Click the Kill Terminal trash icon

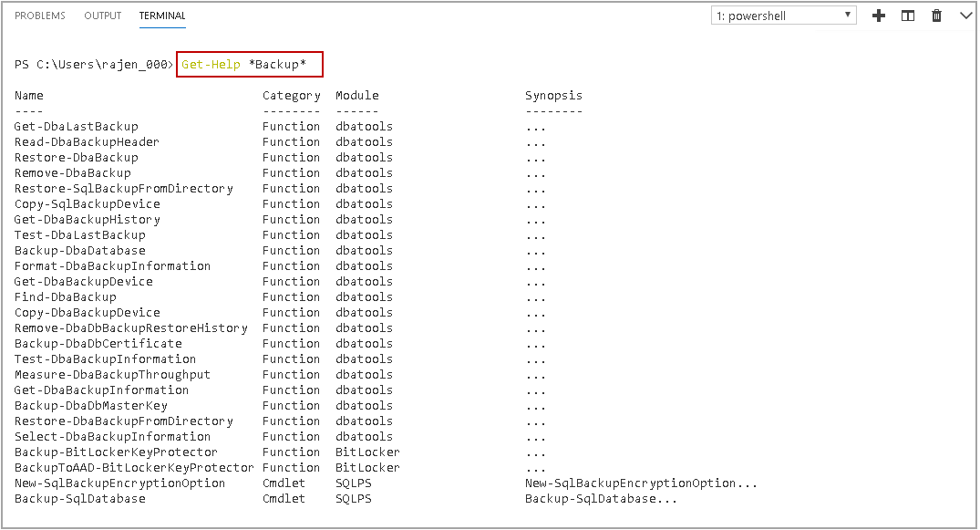pos(936,16)
